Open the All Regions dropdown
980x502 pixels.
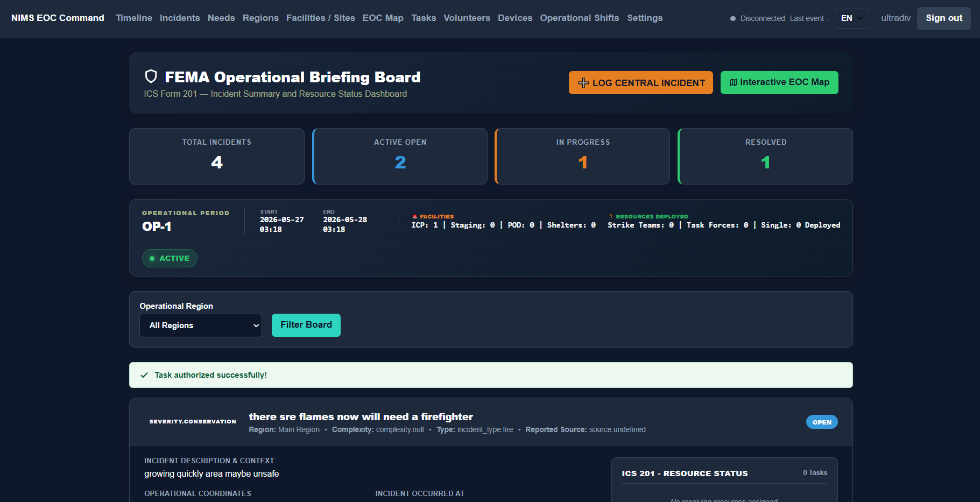pos(201,326)
